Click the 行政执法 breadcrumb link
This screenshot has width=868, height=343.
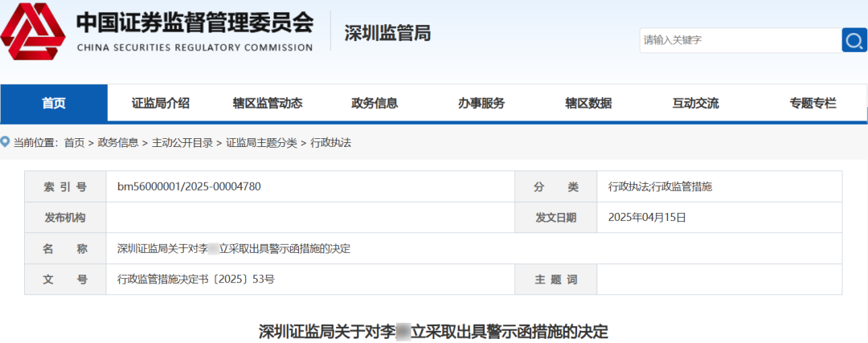(331, 143)
